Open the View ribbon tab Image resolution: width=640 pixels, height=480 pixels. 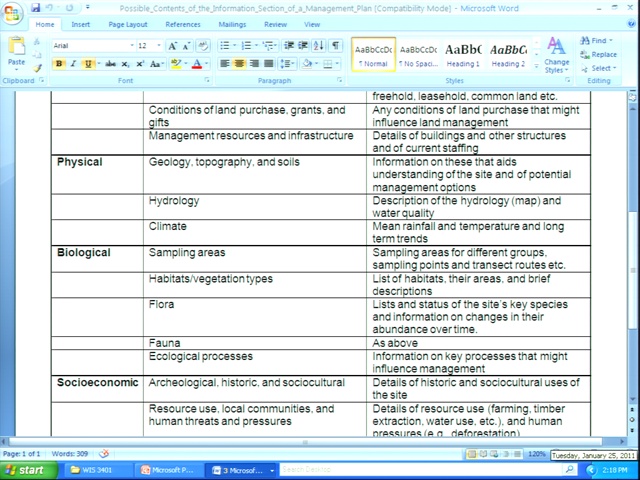click(x=312, y=24)
